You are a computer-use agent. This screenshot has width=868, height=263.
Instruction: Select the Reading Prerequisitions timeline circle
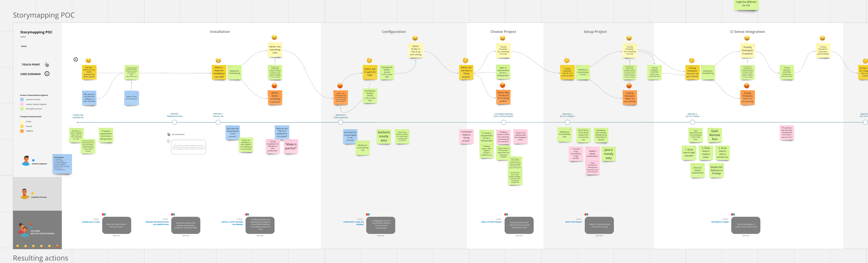[175, 122]
